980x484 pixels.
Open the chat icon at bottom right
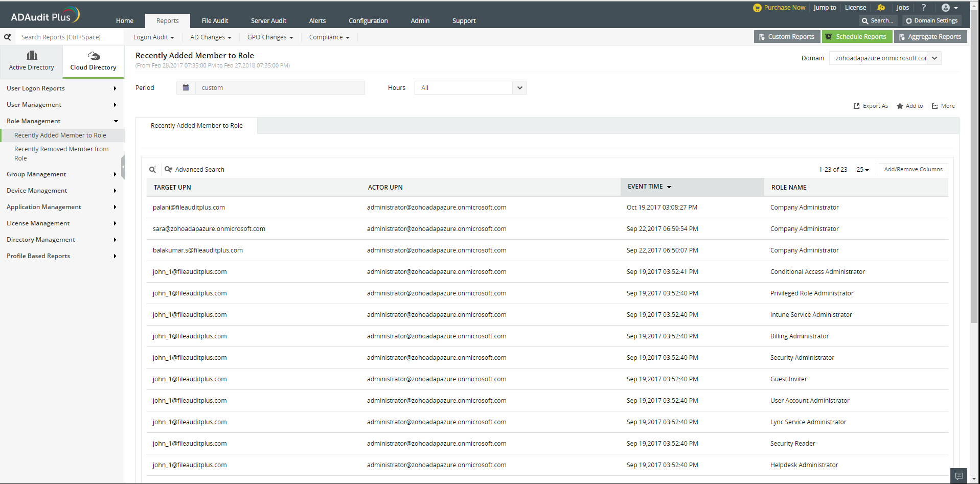click(x=959, y=476)
